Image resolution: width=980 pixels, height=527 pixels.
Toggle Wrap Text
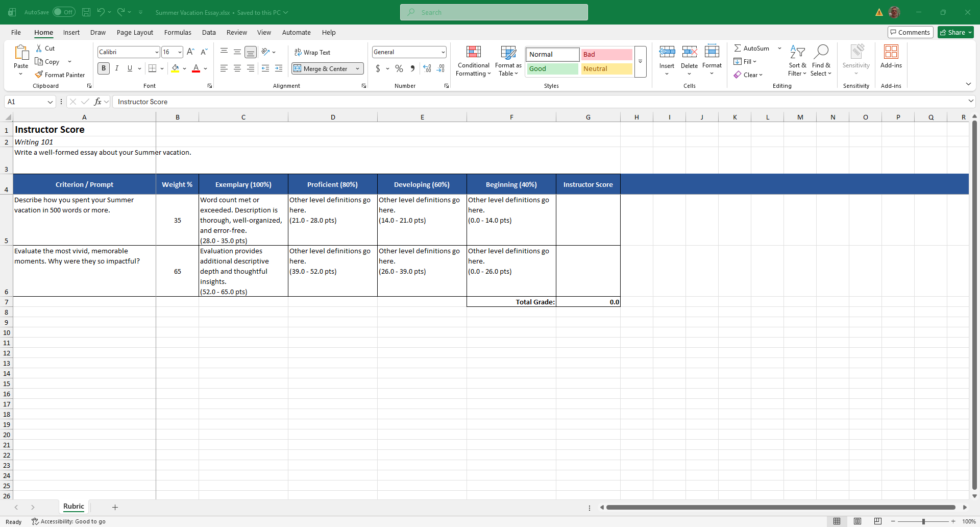coord(312,52)
